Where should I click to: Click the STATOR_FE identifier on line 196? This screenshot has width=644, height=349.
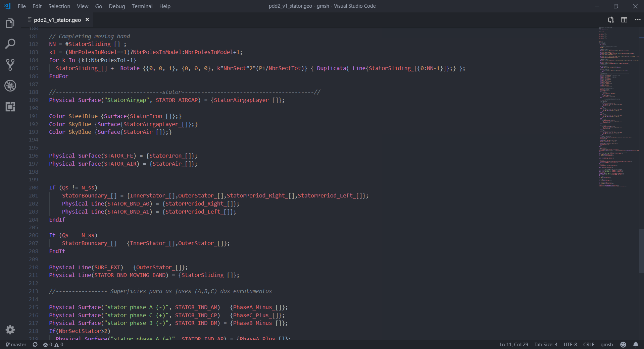point(118,156)
